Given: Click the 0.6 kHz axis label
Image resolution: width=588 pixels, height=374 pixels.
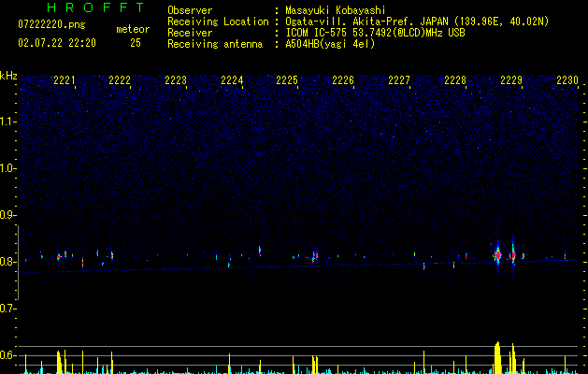Looking at the screenshot, I should tap(7, 355).
